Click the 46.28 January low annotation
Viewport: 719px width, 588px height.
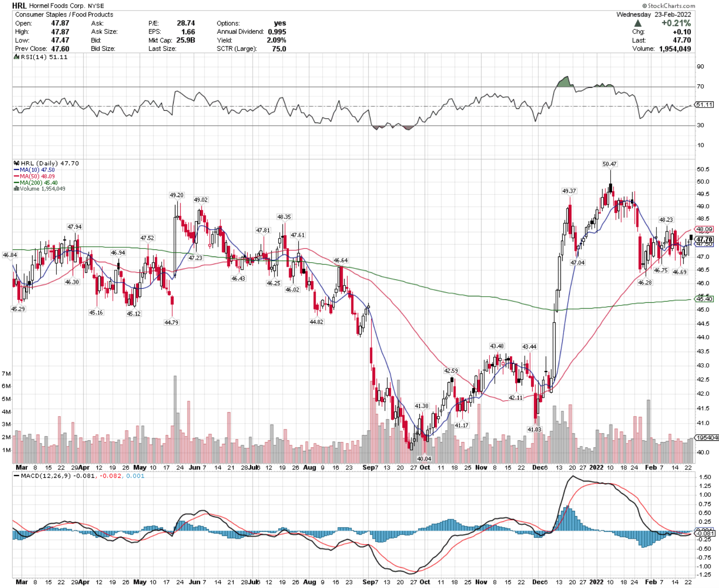(645, 283)
